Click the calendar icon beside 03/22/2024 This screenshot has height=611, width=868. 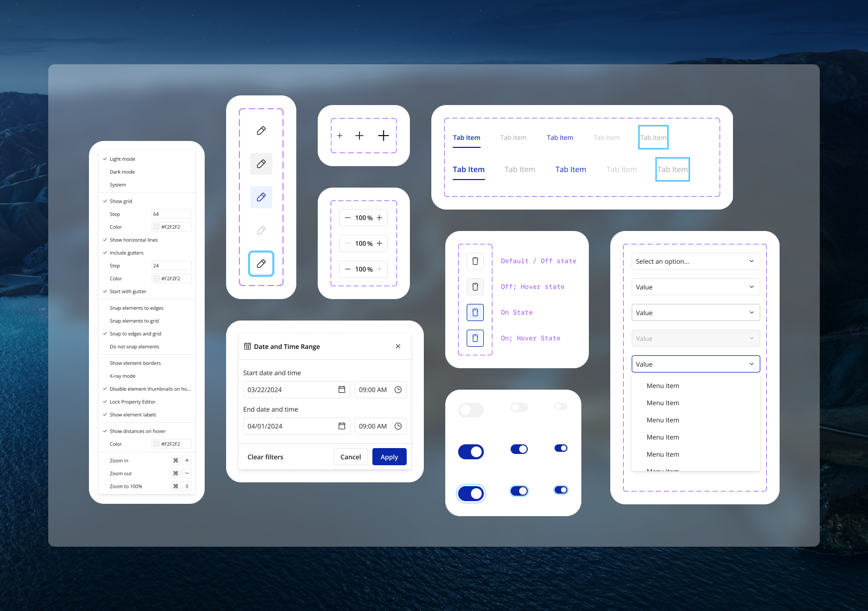[342, 390]
